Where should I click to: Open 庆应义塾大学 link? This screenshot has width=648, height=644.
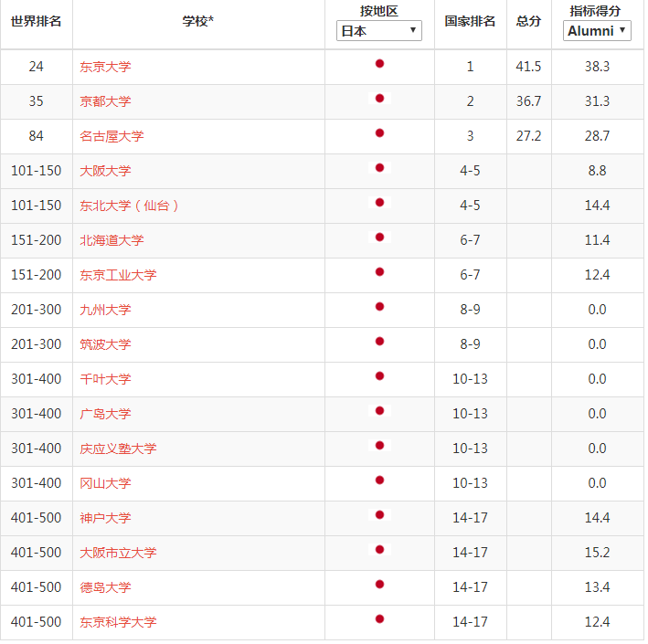118,449
